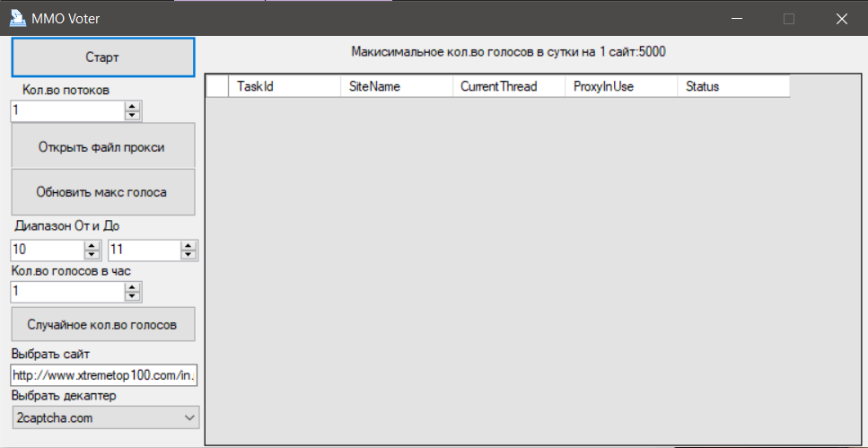Increase Кол.во голосов в час value

[x=133, y=287]
